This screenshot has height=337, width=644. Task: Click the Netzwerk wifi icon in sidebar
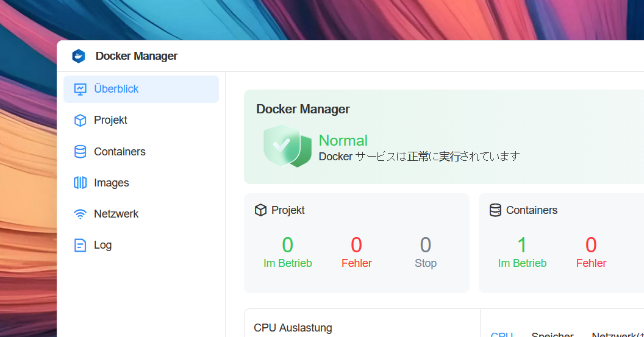pyautogui.click(x=80, y=214)
